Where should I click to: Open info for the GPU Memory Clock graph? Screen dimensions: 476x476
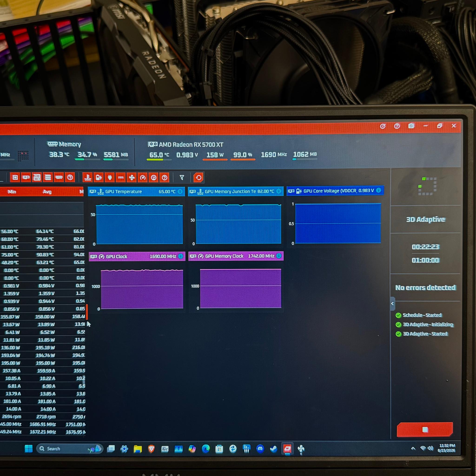[279, 256]
